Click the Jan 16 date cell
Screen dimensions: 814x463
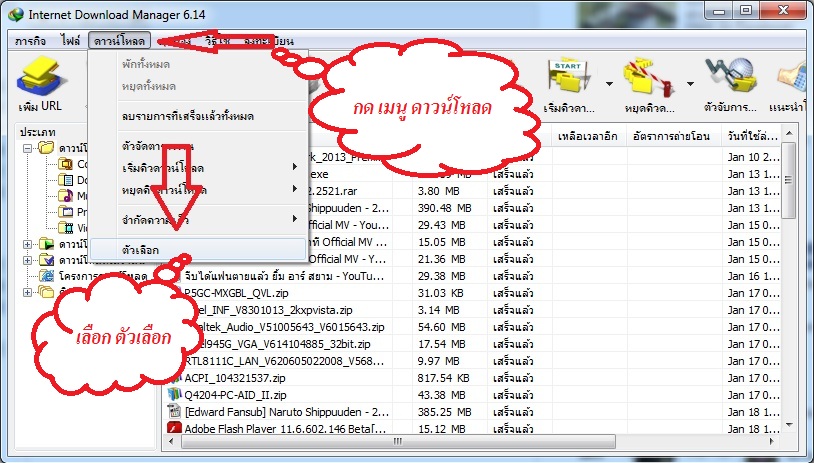click(753, 276)
